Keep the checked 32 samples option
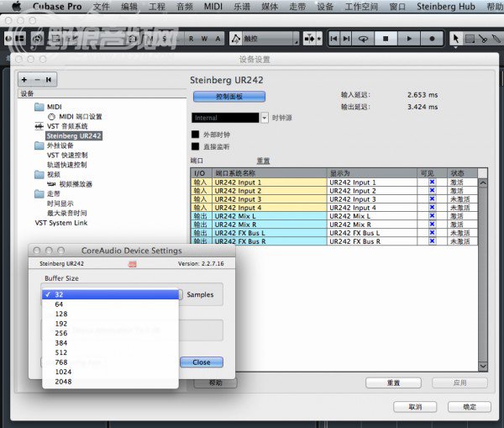 pos(110,294)
